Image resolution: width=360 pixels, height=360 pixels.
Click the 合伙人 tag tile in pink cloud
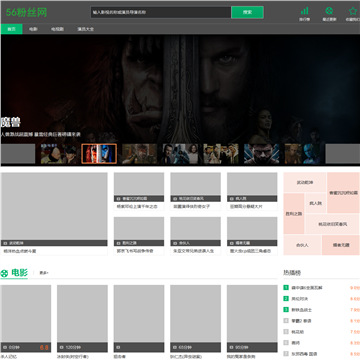(302, 245)
